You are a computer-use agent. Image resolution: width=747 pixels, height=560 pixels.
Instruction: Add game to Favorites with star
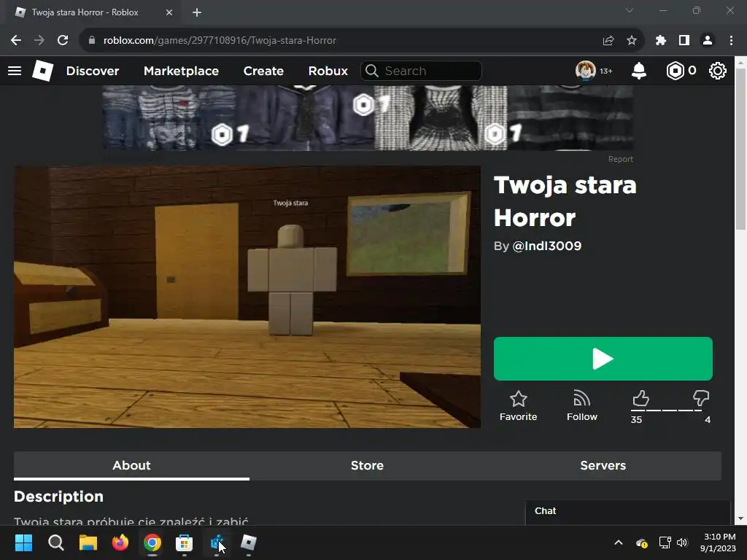[519, 405]
